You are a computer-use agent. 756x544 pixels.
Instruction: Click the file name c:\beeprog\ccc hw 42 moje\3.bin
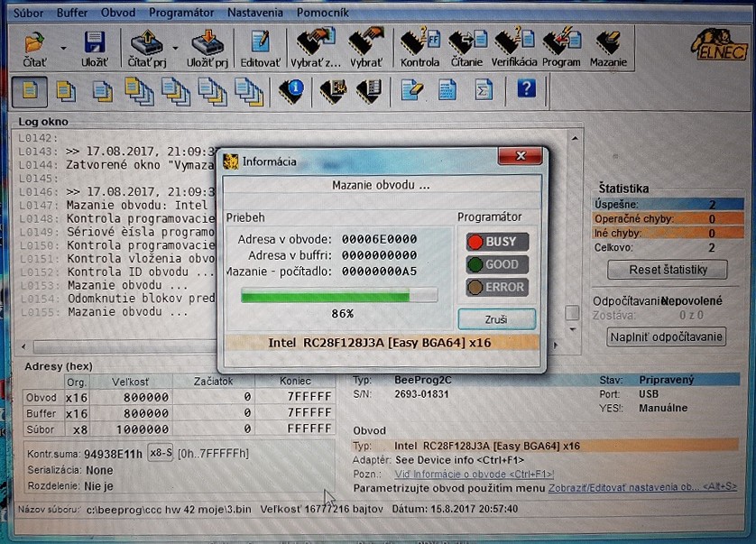(x=169, y=509)
